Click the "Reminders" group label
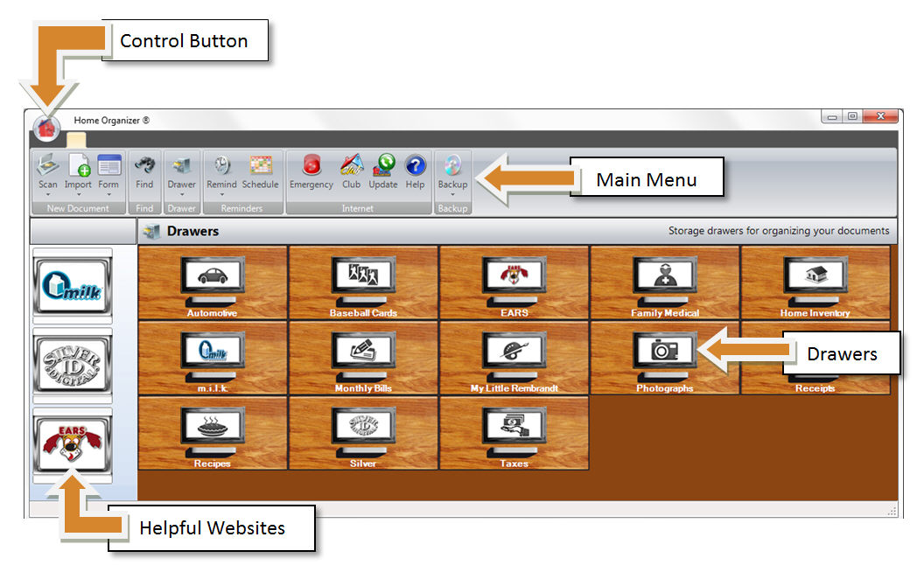The image size is (924, 586). pyautogui.click(x=241, y=208)
